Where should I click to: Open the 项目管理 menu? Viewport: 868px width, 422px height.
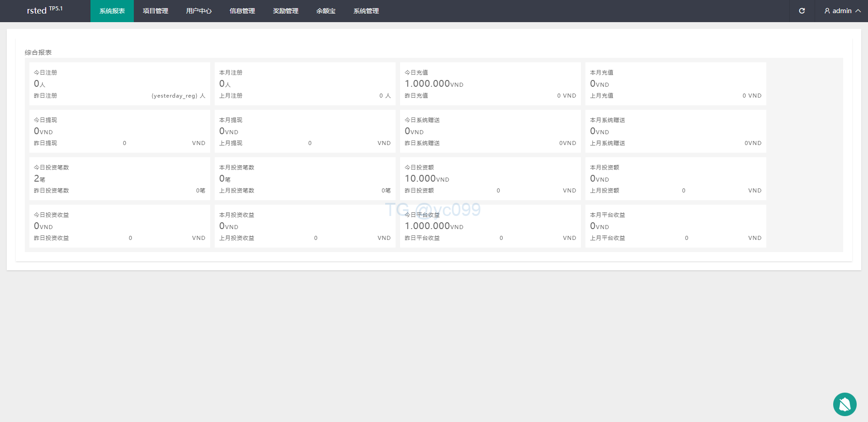pos(156,11)
